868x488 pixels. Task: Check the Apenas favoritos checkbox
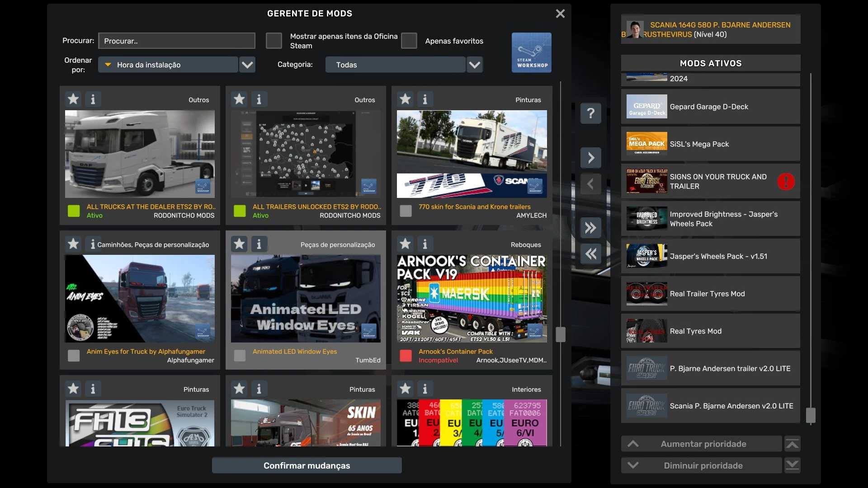pyautogui.click(x=409, y=41)
